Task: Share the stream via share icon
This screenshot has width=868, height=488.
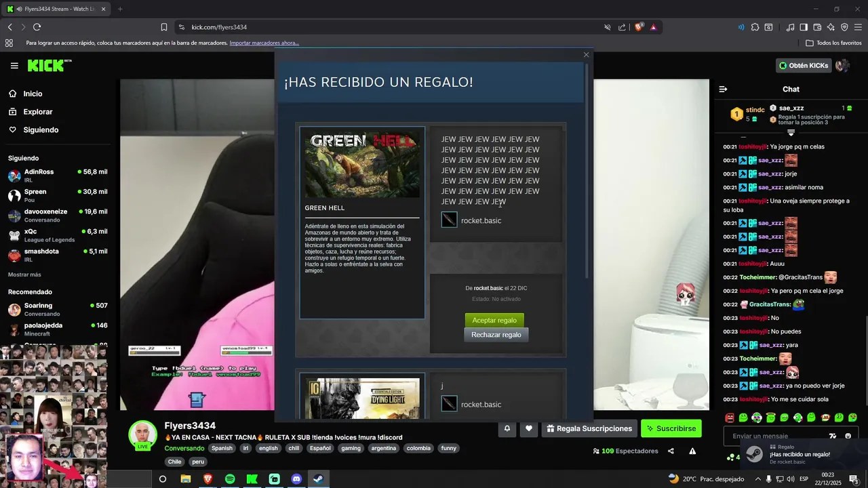Action: point(671,451)
